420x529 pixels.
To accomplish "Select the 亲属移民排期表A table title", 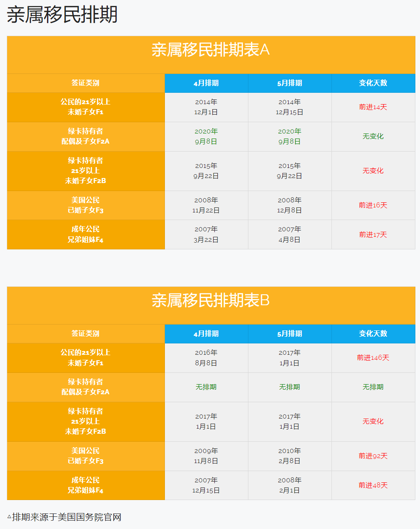I will click(x=211, y=50).
